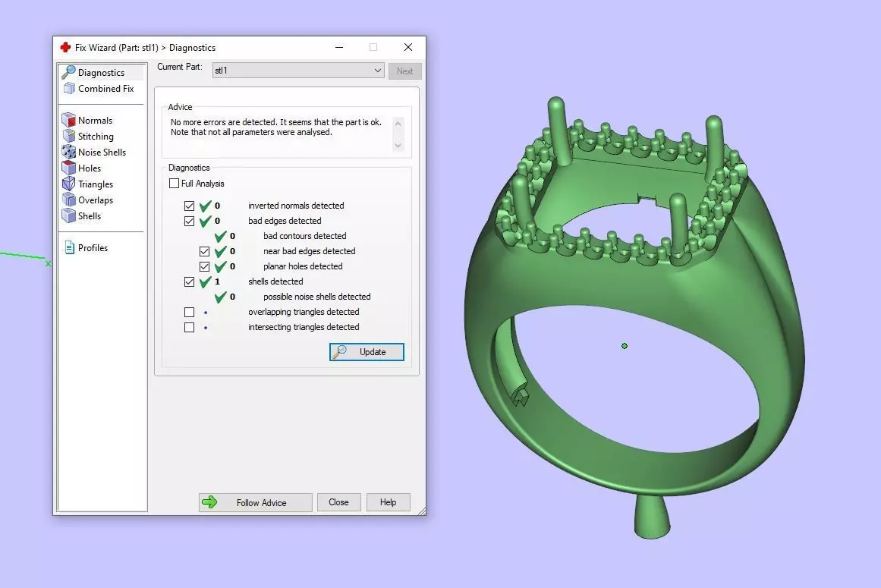Switch to Combined Fix page label
Screen dimensions: 881x588
(105, 88)
